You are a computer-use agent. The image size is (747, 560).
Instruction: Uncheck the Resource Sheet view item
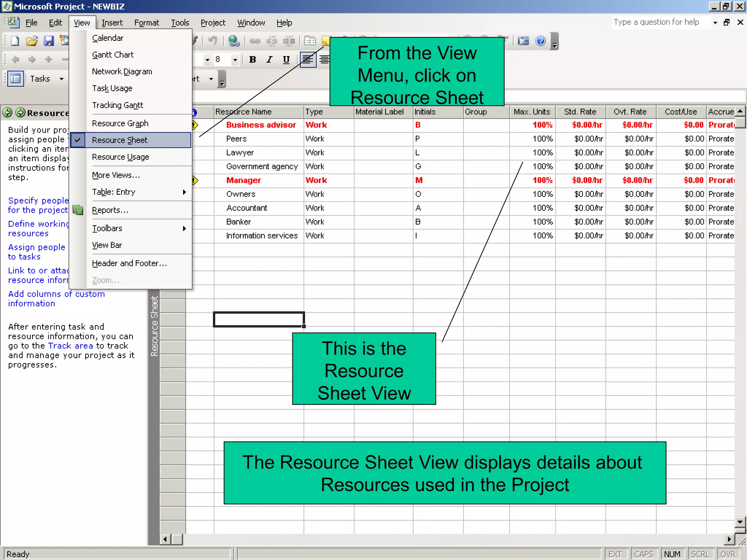(x=131, y=140)
